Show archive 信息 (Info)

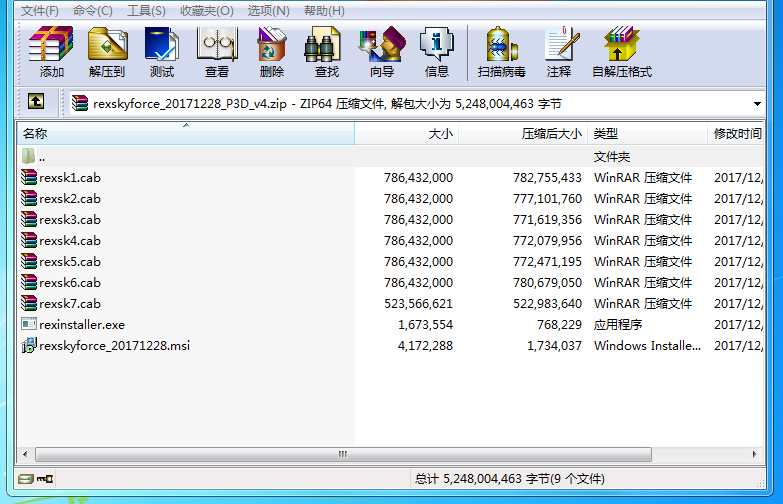(x=437, y=52)
